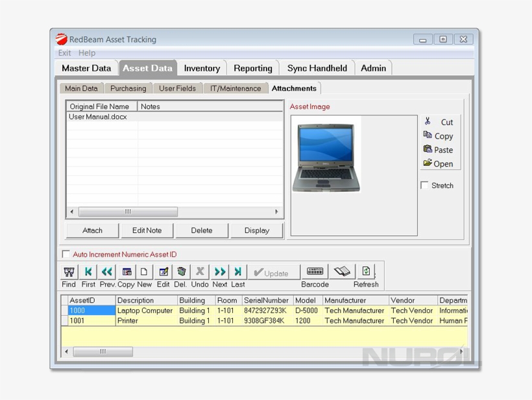
Task: Open the Purchasing sub-tab
Action: pos(128,88)
